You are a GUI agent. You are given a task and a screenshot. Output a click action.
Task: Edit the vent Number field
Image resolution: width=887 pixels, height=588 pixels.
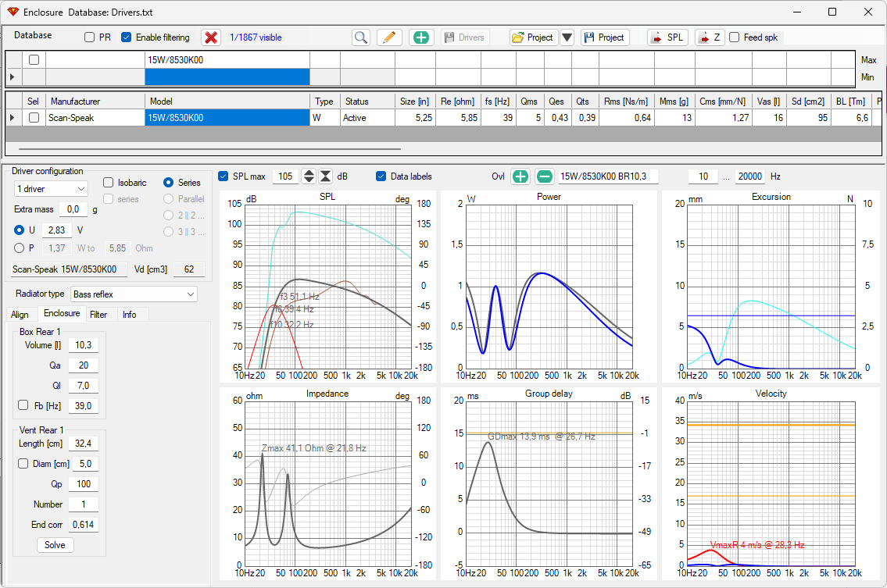[x=83, y=504]
